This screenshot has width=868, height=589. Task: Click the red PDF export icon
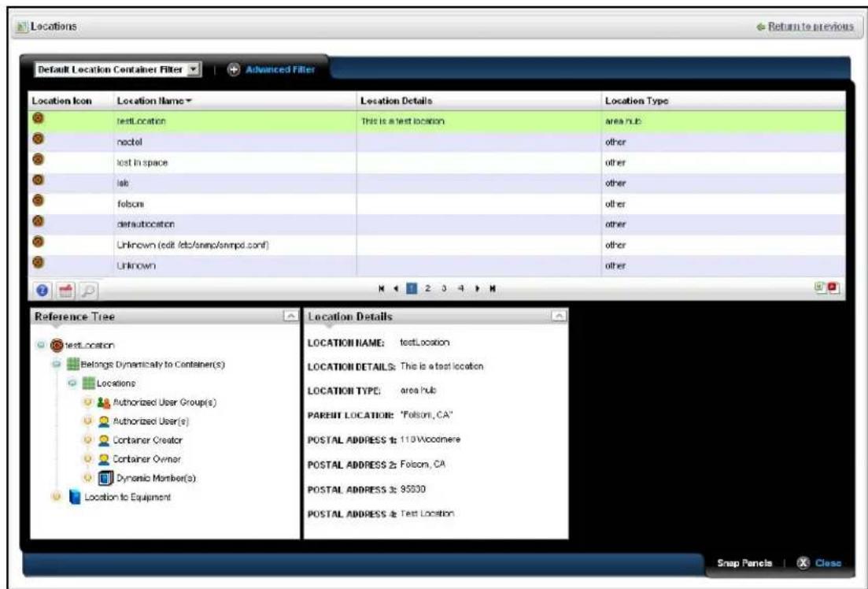click(833, 287)
